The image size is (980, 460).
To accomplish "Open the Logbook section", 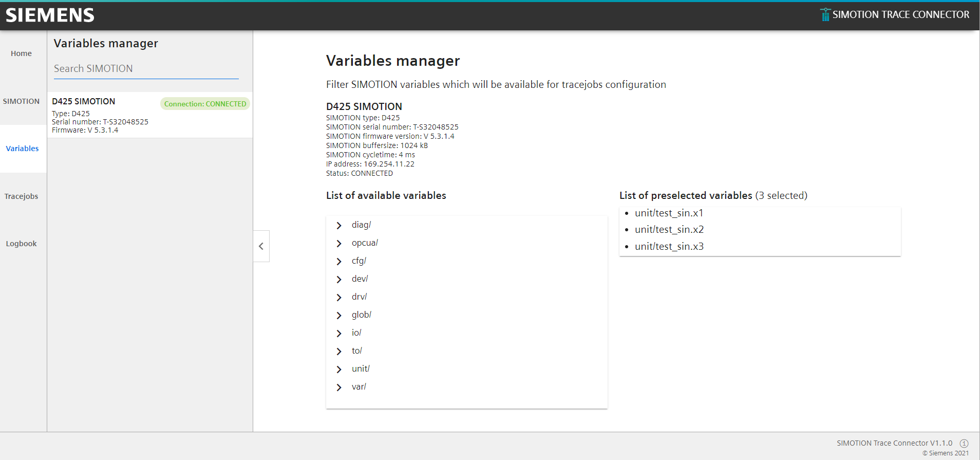I will (21, 244).
